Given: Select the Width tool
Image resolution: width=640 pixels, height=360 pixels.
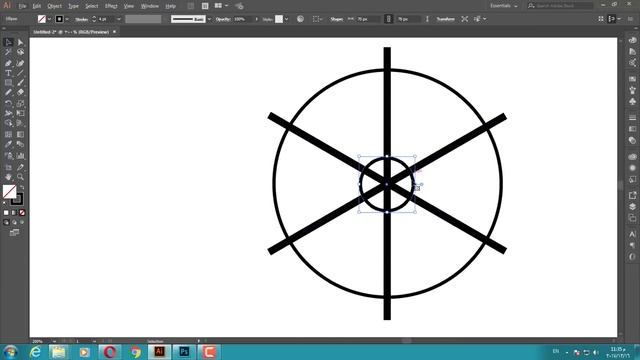Looking at the screenshot, I should (8, 113).
